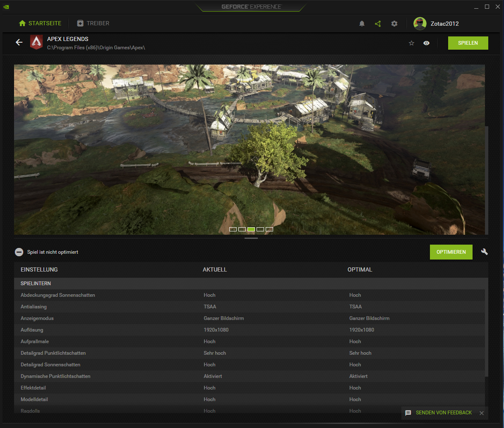Switch to the Treiber tab
504x428 pixels.
point(93,24)
